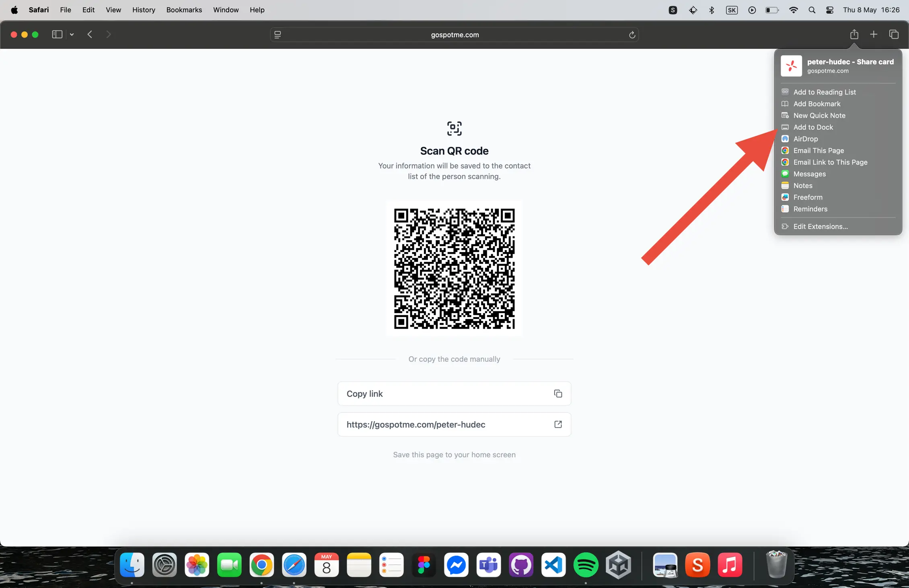This screenshot has height=588, width=909.
Task: Open Google Chrome from the Dock
Action: pyautogui.click(x=261, y=565)
